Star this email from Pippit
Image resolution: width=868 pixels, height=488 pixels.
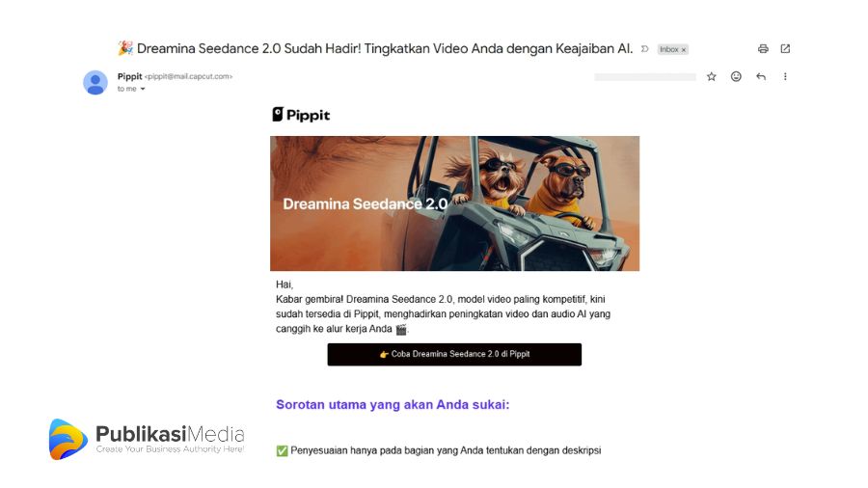pyautogui.click(x=712, y=76)
